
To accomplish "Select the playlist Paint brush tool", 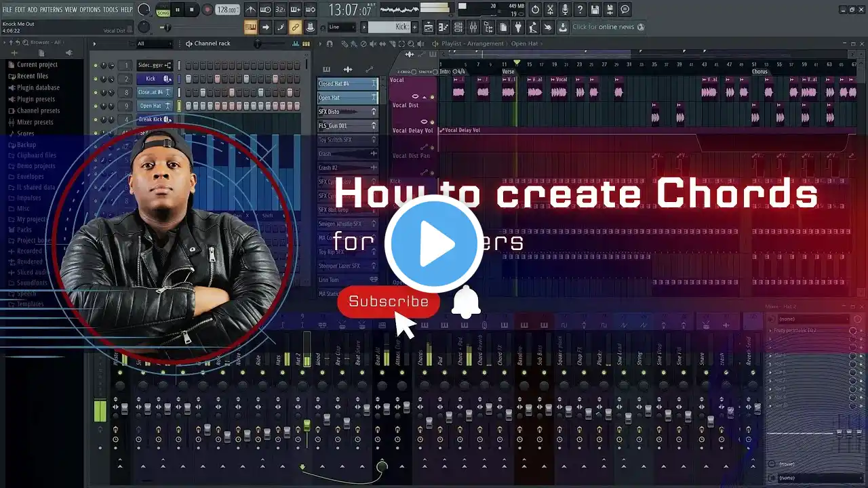I will tap(354, 43).
